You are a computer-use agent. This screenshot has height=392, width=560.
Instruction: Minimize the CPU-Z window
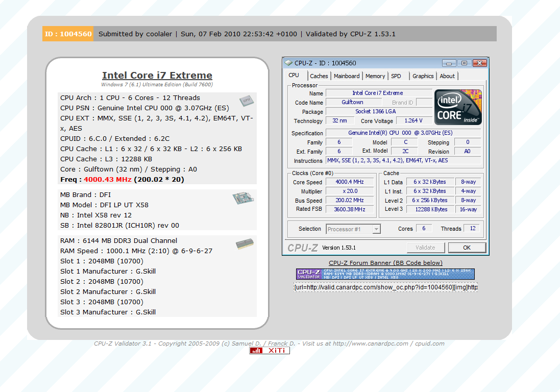pyautogui.click(x=449, y=63)
